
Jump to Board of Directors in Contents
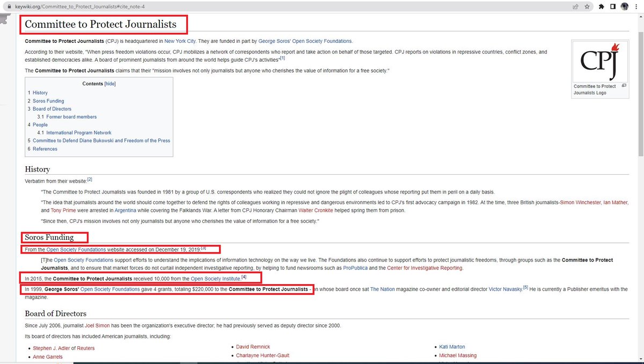[52, 109]
